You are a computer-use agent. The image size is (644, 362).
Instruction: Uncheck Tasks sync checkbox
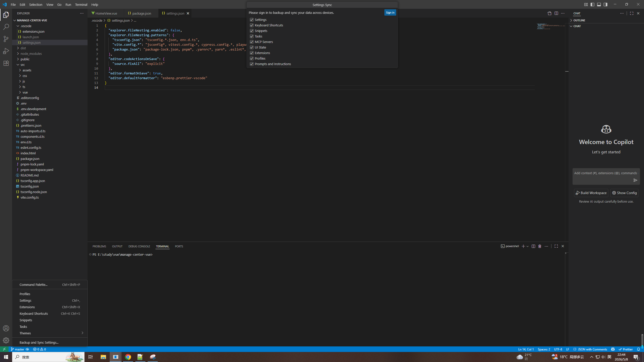click(x=252, y=36)
